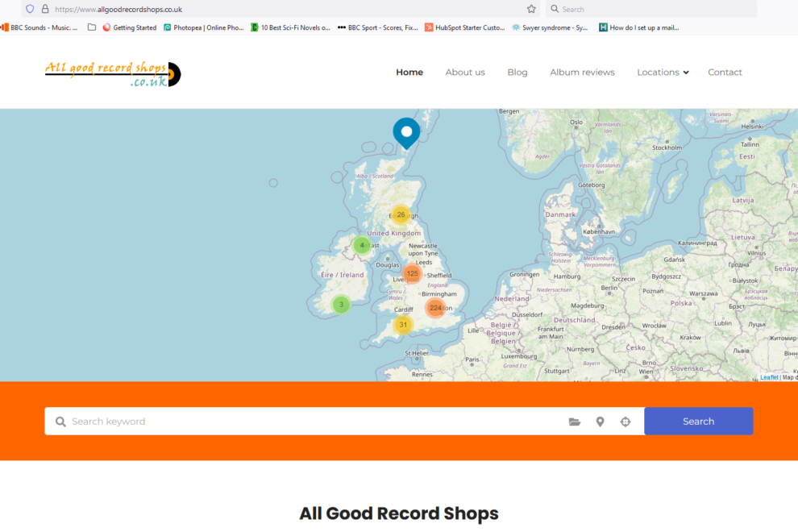The image size is (798, 532).
Task: Expand the cluster marked 31 in the southwest
Action: point(403,325)
